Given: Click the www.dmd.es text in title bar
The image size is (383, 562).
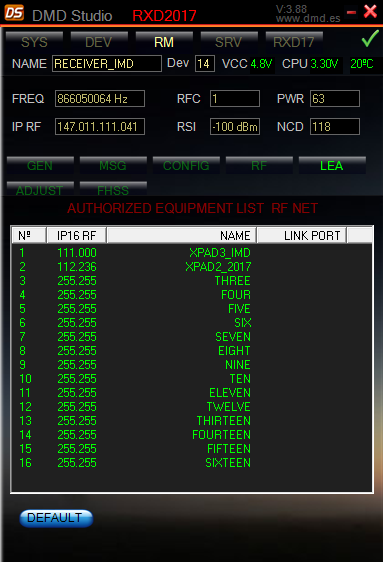Looking at the screenshot, I should coord(308,18).
